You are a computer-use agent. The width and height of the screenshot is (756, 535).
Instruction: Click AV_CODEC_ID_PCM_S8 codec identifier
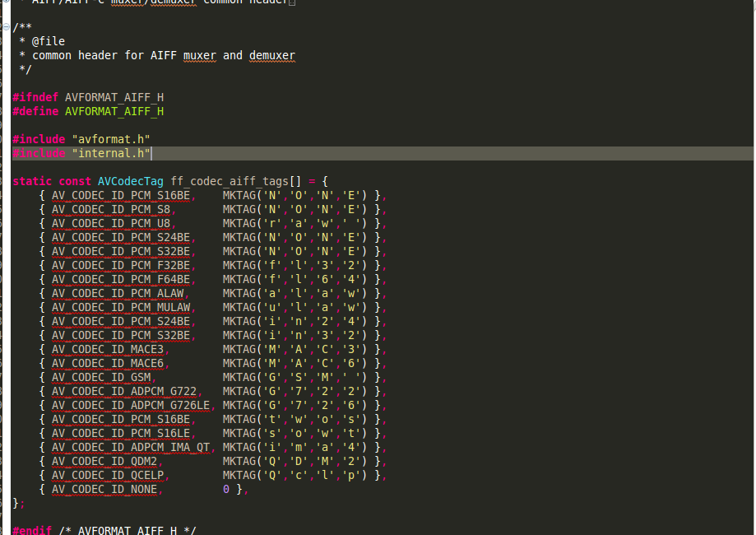[111, 209]
